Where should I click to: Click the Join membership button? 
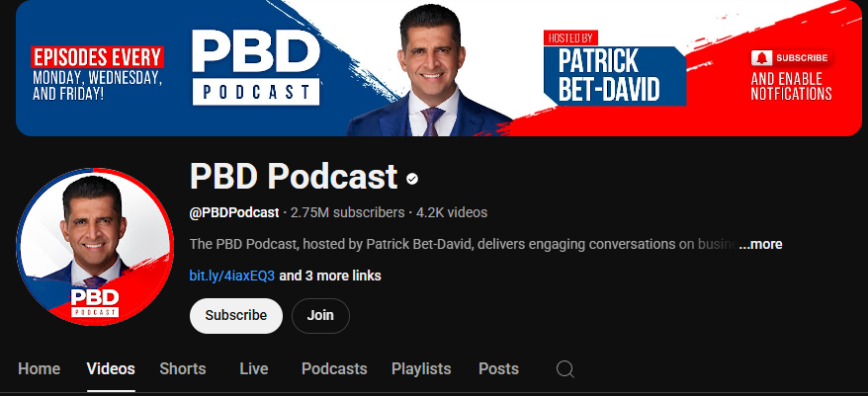click(x=320, y=316)
